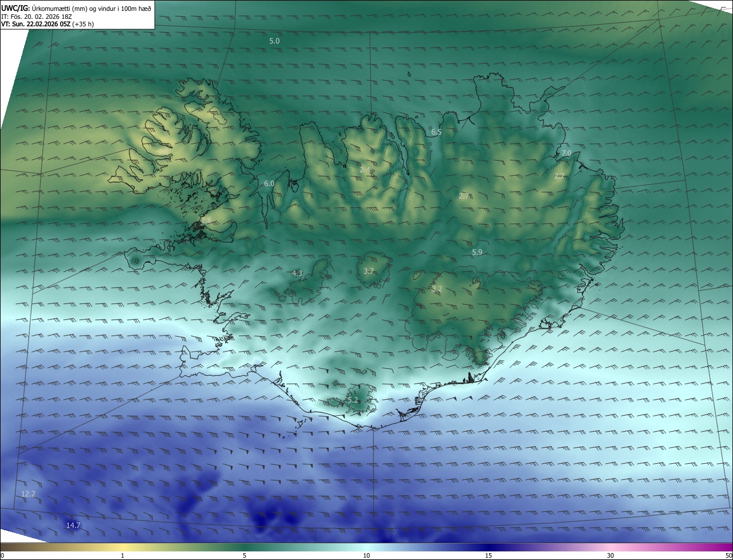733x560 pixels.
Task: Select the colour scale tick labelled 10
Action: tap(366, 555)
